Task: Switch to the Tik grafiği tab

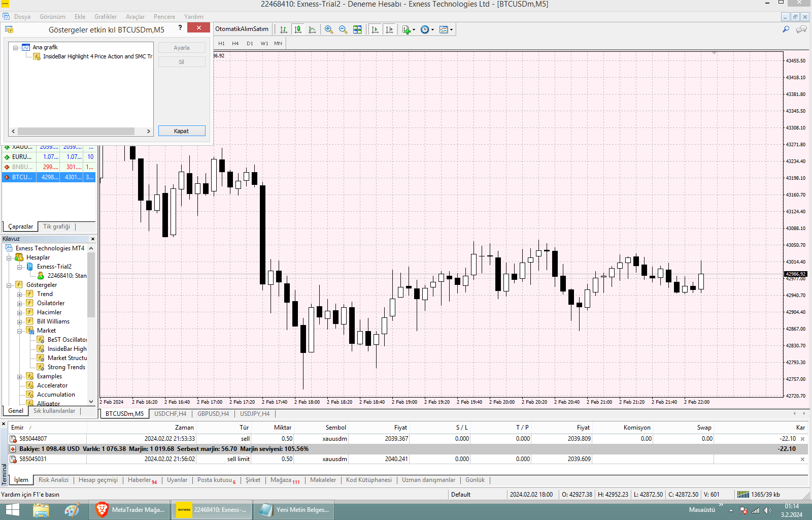Action: coord(56,226)
